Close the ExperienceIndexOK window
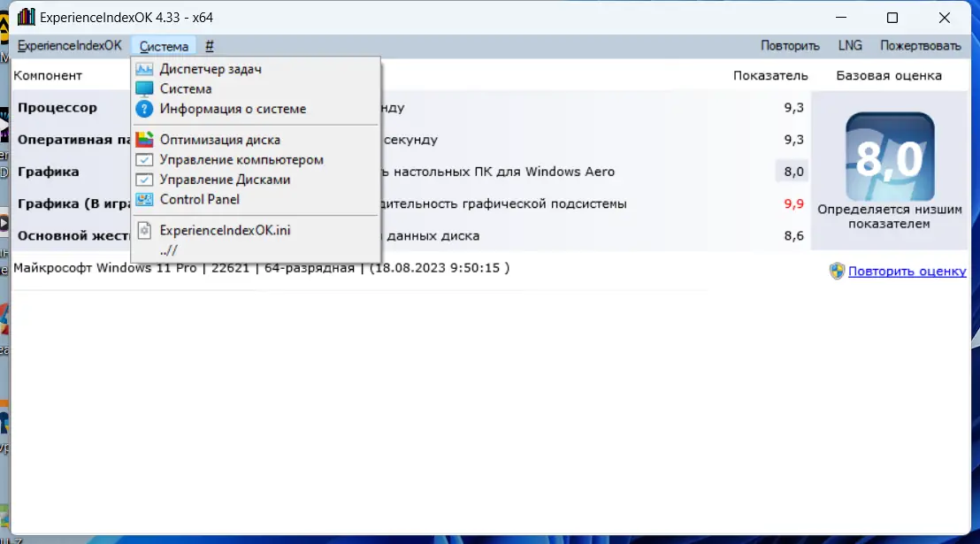 (x=945, y=18)
